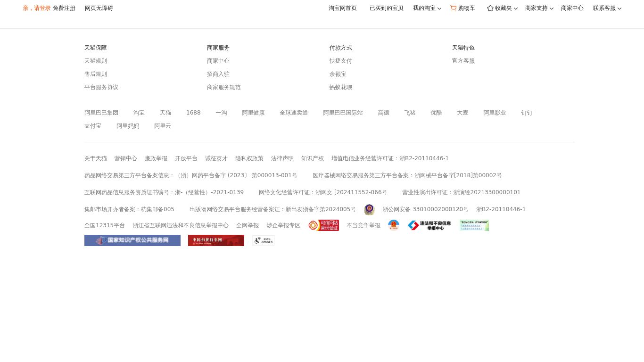Viewport: 644px width, 362px height.
Task: Open the 高德 link
Action: [384, 113]
